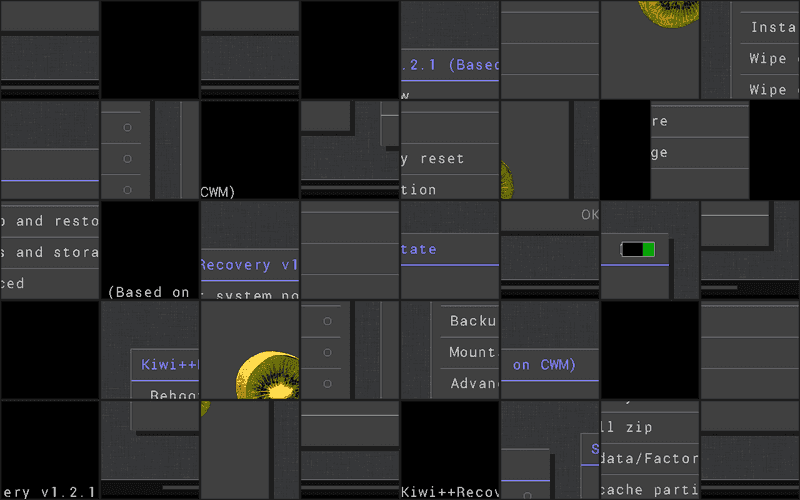Screen dimensions: 800x500
Task: Tap the OK button label
Action: (590, 214)
